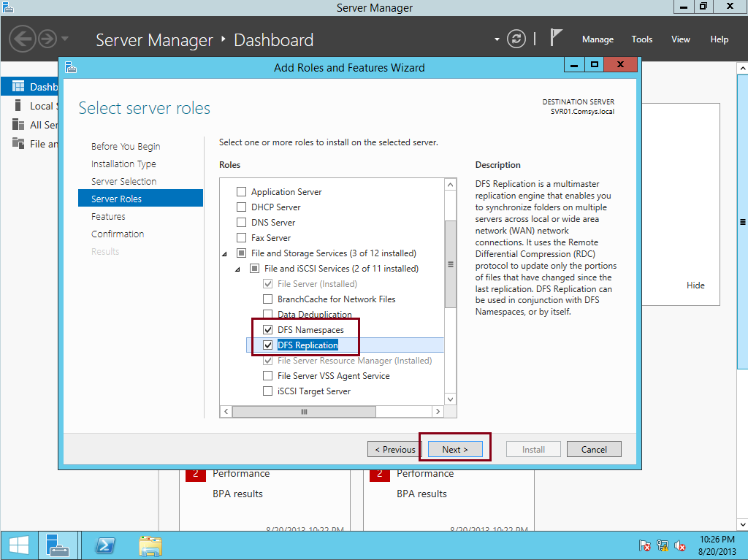Select Dashboard in the Server Manager sidebar
Image resolution: width=748 pixels, height=560 pixels.
click(29, 86)
